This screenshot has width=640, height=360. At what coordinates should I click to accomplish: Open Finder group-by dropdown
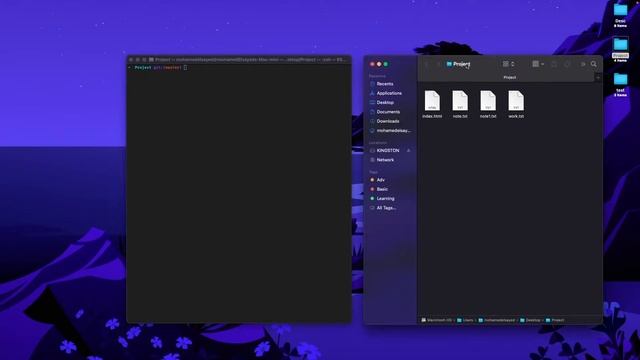[538, 64]
